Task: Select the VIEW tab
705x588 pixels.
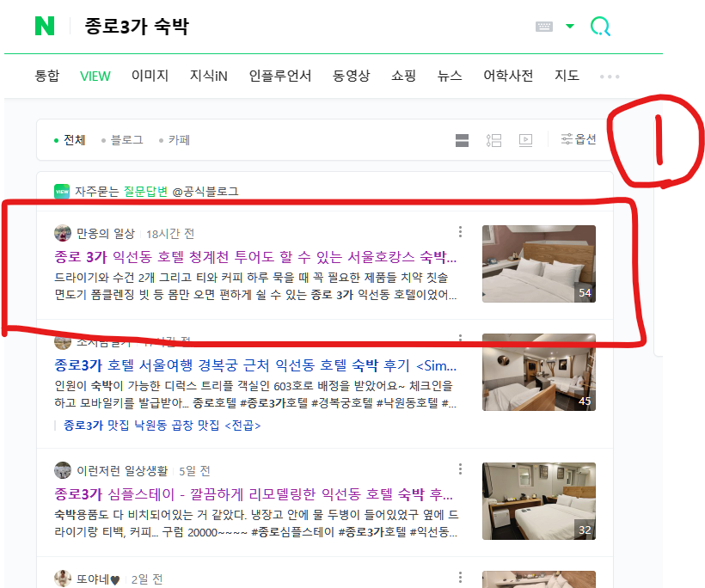Action: 95,76
